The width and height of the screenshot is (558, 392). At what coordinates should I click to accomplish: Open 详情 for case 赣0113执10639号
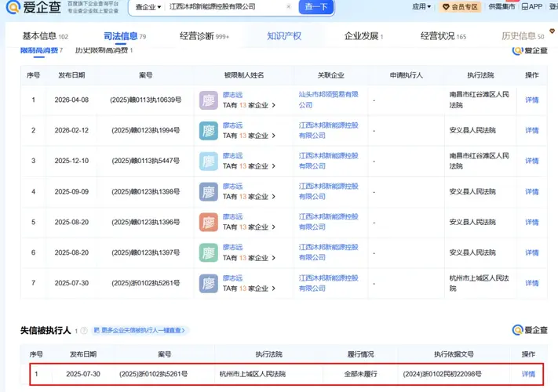[531, 100]
